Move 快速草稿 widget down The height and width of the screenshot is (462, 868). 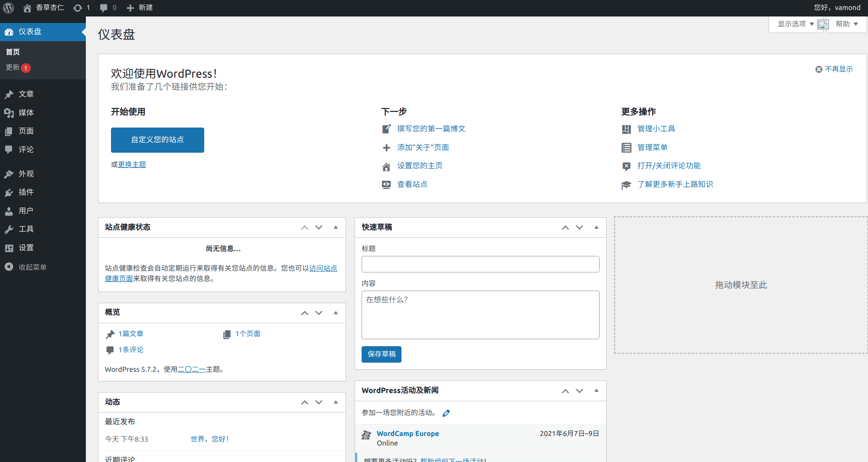tap(580, 228)
